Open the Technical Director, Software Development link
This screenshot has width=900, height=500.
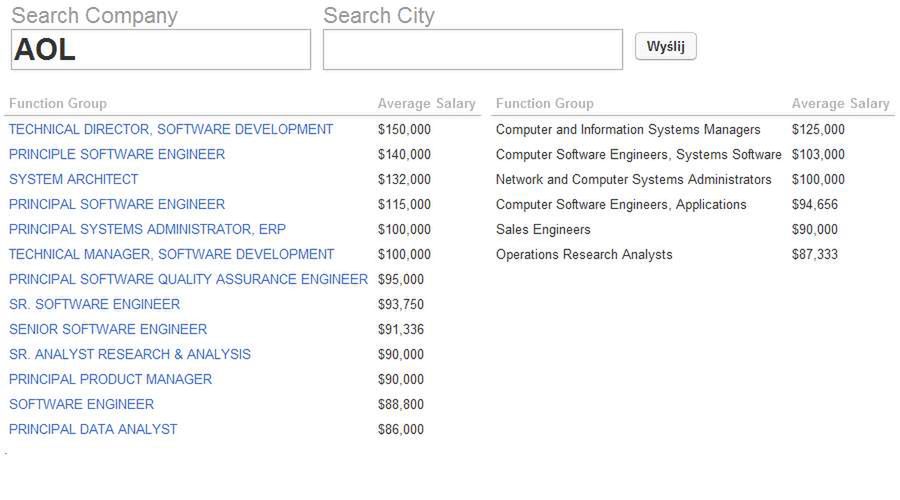coord(170,129)
